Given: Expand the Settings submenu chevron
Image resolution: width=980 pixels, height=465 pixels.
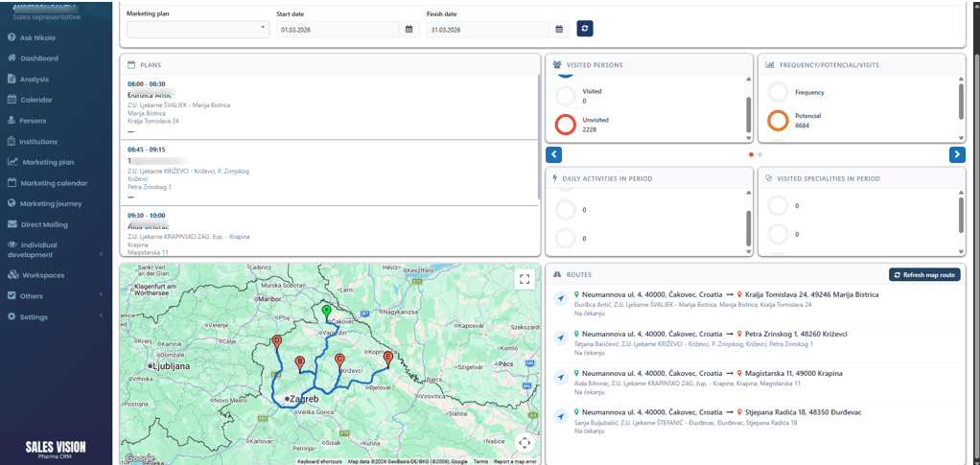Looking at the screenshot, I should (x=102, y=317).
